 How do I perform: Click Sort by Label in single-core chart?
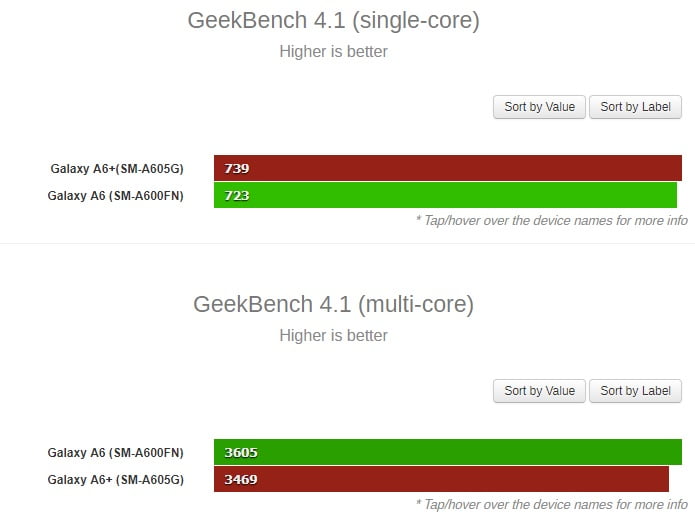[635, 107]
